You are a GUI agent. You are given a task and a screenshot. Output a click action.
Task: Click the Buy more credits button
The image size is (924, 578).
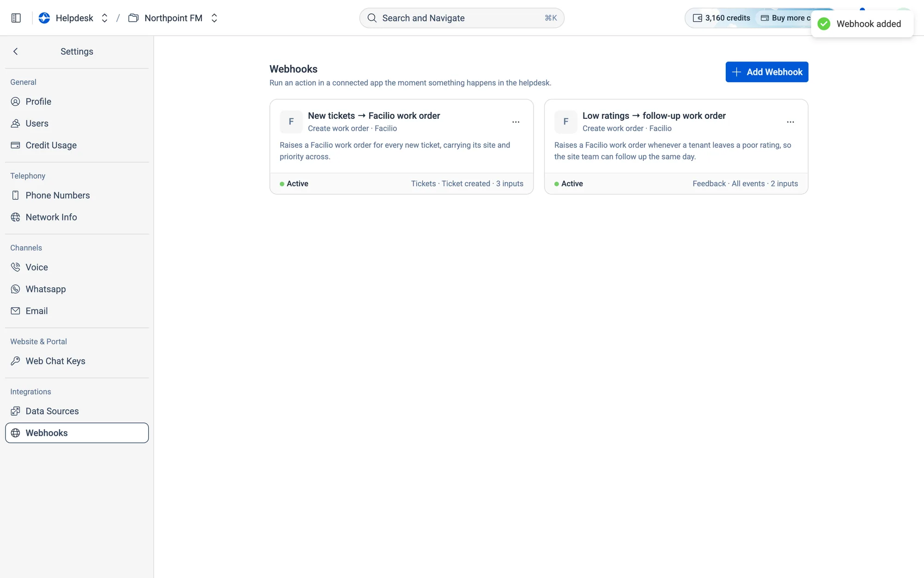click(x=785, y=18)
